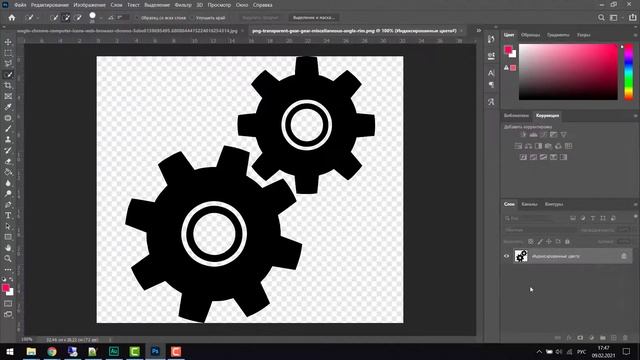This screenshot has height=360, width=640.
Task: Select the Move tool
Action: pyautogui.click(x=8, y=42)
